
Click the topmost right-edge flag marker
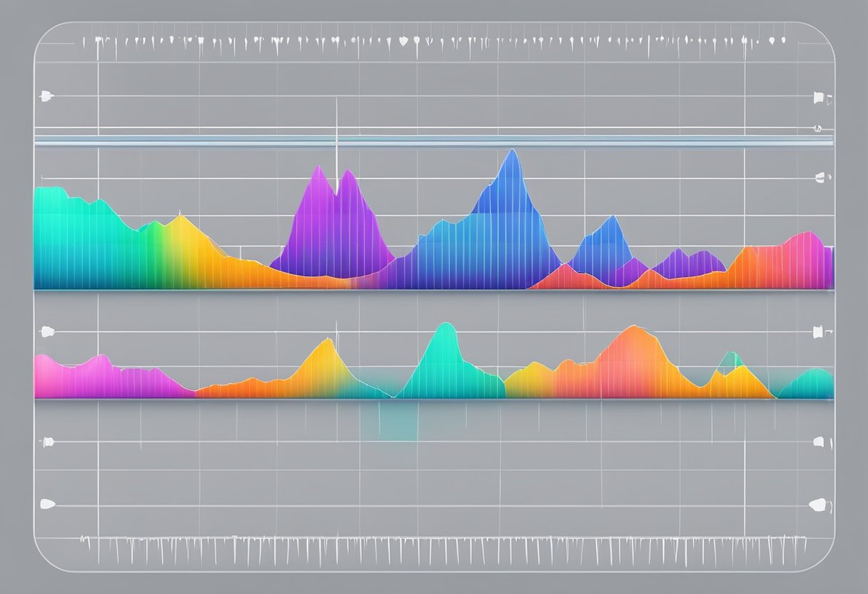click(x=818, y=96)
